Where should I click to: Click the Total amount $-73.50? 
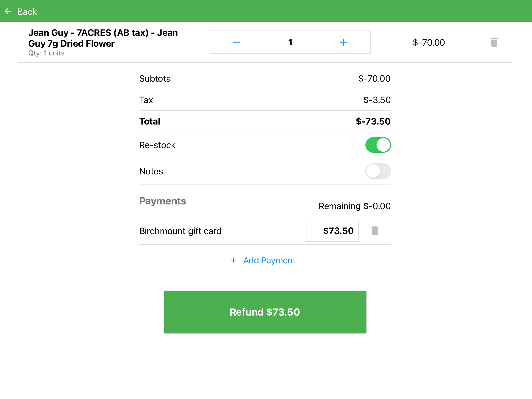point(373,121)
